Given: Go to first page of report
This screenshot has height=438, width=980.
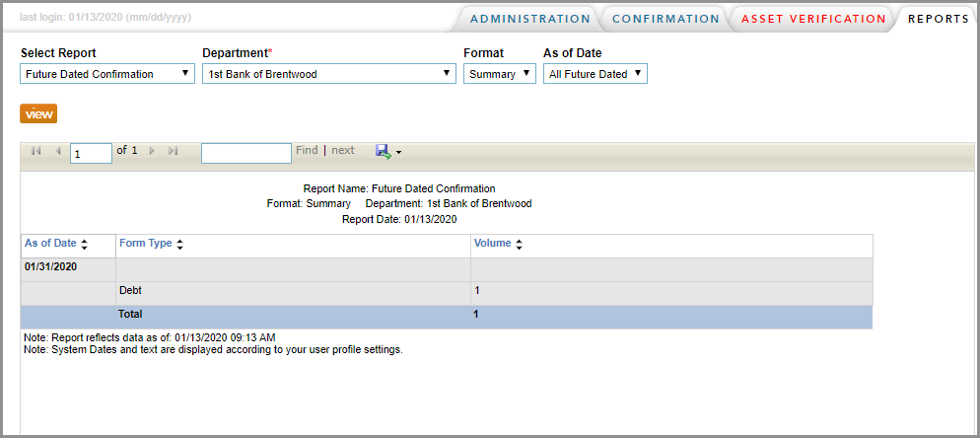Looking at the screenshot, I should [36, 151].
